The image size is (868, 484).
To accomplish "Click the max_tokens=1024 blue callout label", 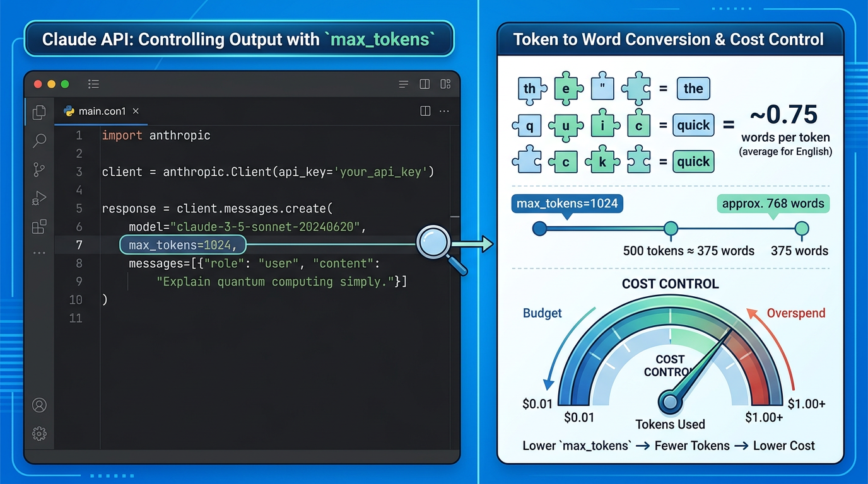I will 567,204.
